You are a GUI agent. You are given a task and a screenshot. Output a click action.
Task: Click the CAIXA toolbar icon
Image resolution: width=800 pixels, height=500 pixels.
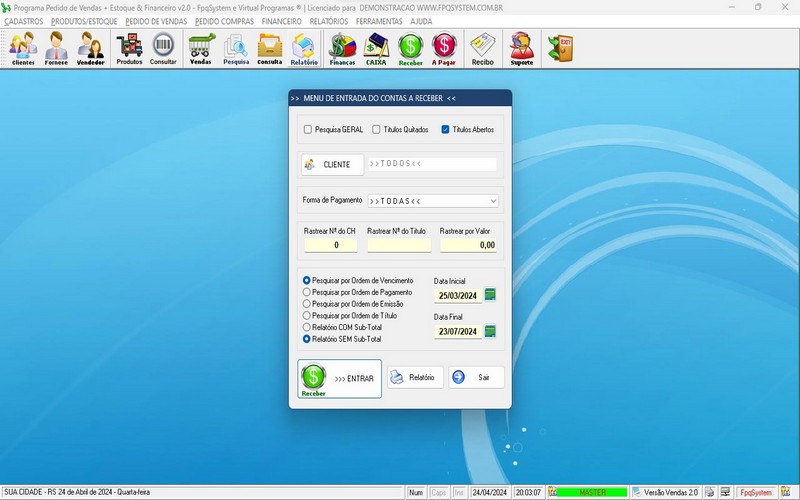coord(376,48)
